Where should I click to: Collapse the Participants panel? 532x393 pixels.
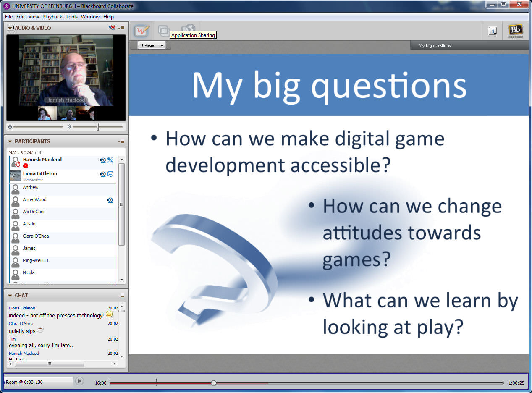(10, 141)
